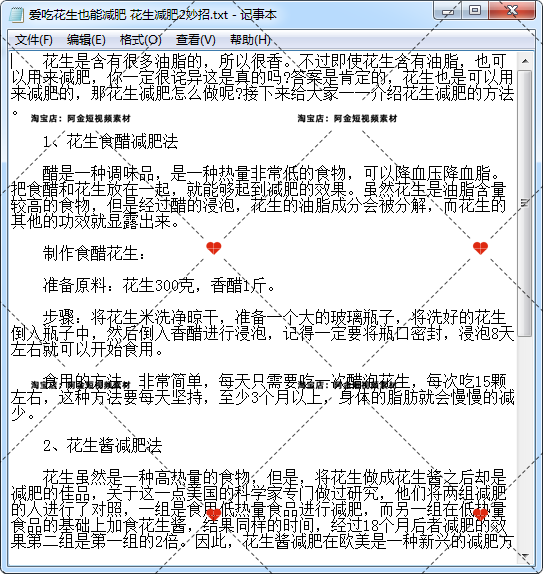Click the vertical scrollbar thumb
543x574 pixels.
525,202
